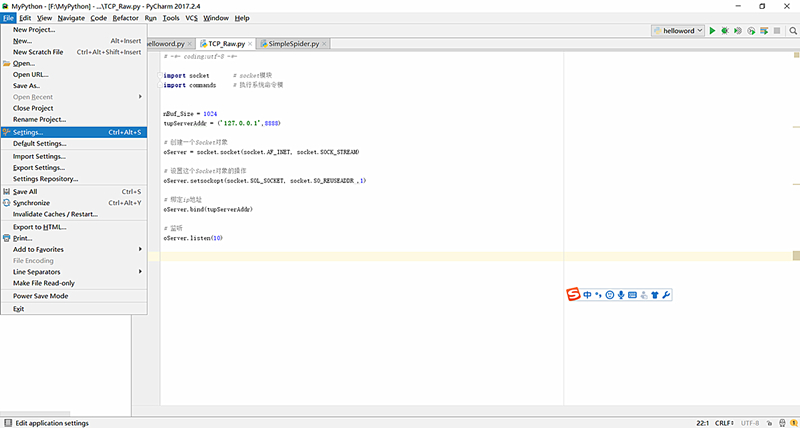Click the grey Stop square icon
Viewport: 800px width, 428px height.
coord(777,31)
